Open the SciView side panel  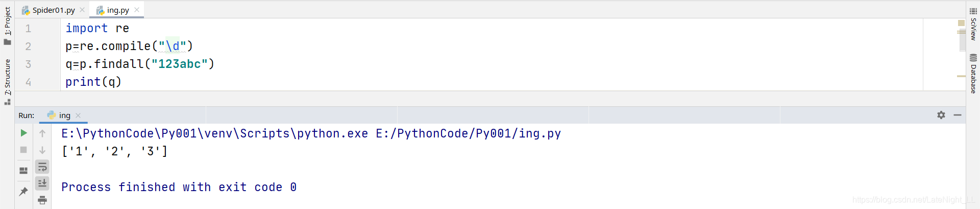coord(973,24)
